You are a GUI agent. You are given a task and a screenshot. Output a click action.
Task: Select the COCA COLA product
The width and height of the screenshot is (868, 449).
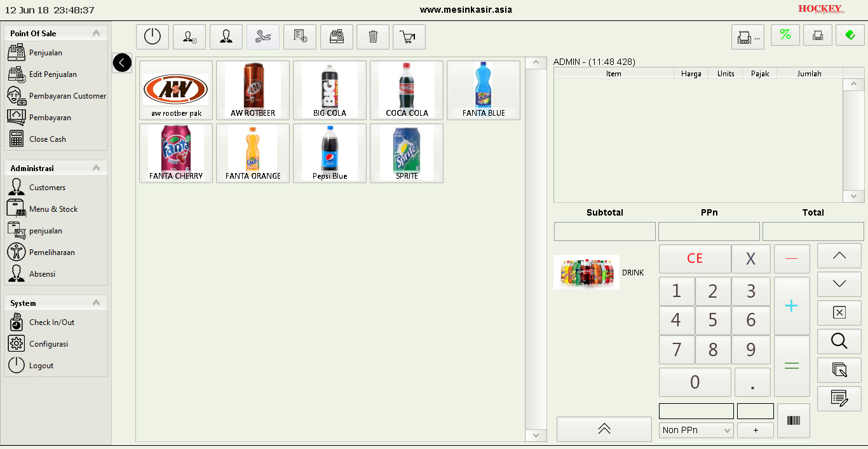pos(407,90)
